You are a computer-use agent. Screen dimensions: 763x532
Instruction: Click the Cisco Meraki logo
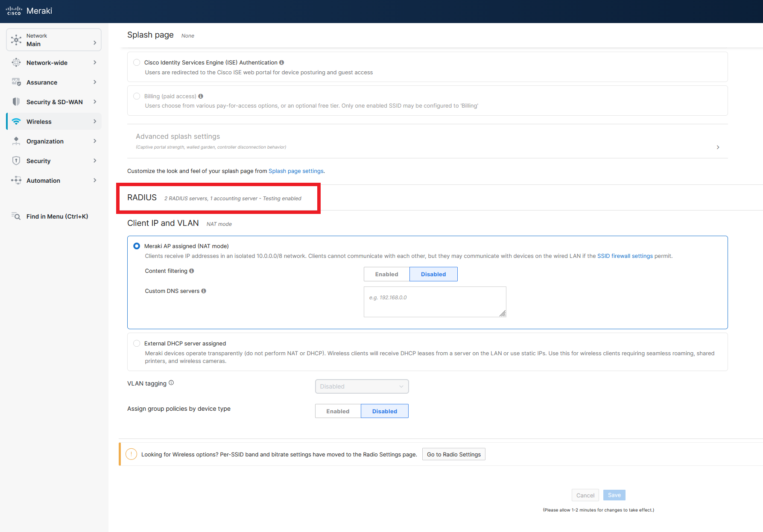pyautogui.click(x=29, y=11)
